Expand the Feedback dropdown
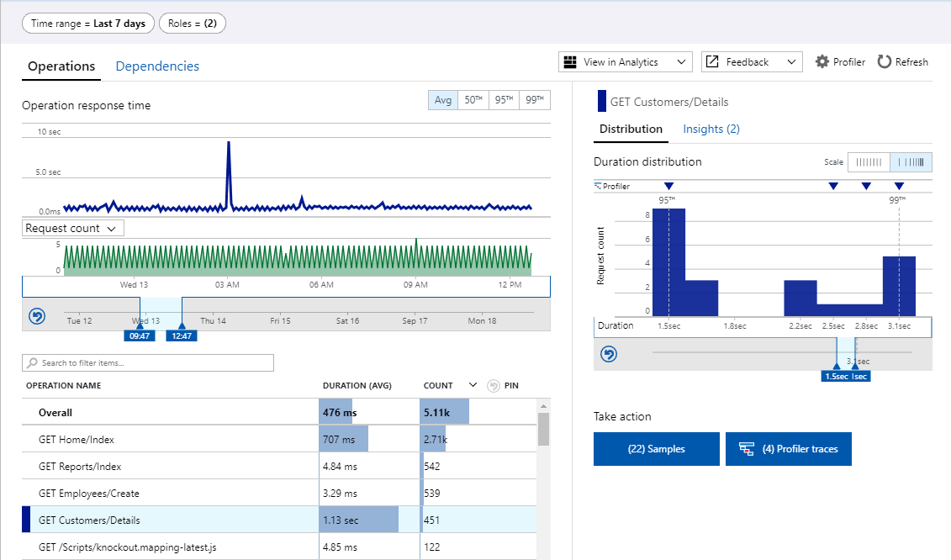 791,62
